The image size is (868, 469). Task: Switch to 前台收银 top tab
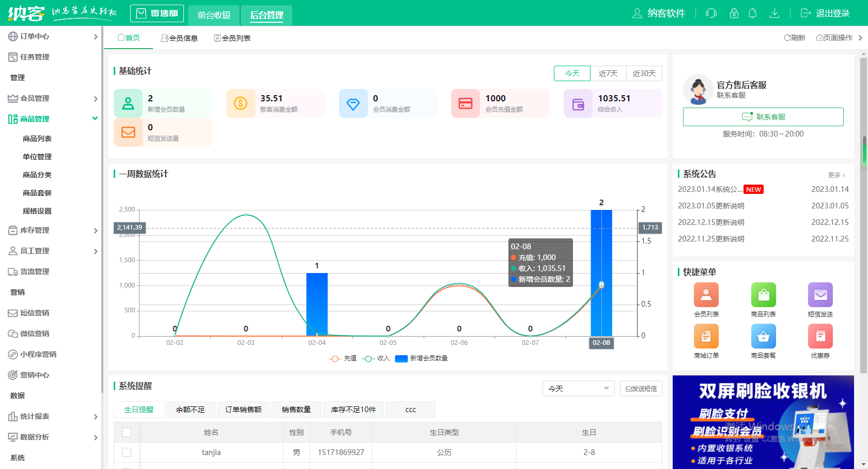tap(214, 15)
